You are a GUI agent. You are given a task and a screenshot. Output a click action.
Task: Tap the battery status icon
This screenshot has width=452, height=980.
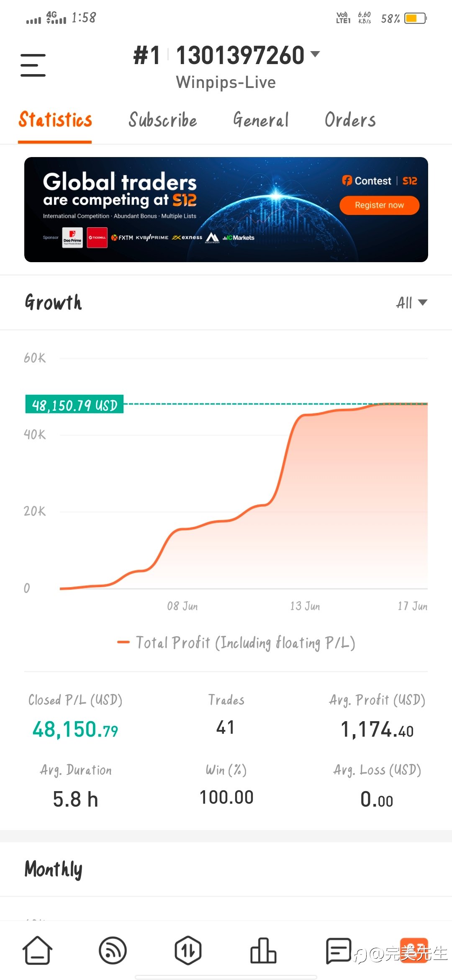[415, 18]
